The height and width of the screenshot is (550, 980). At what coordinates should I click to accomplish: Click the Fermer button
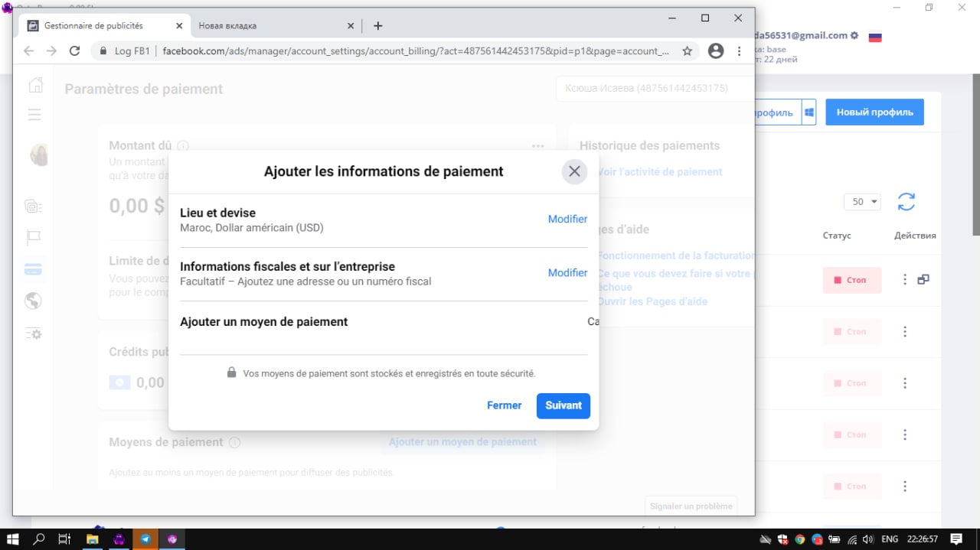point(504,405)
